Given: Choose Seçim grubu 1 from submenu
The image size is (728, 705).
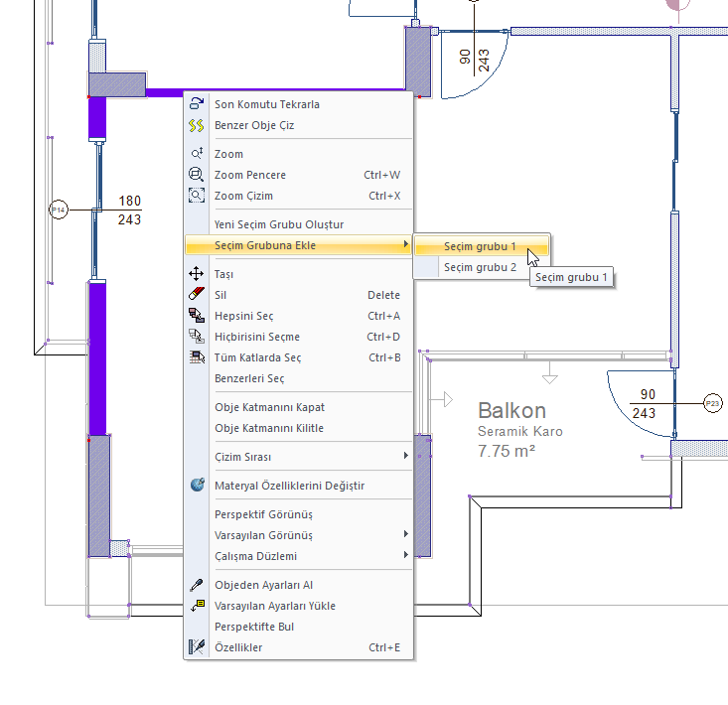Looking at the screenshot, I should pyautogui.click(x=480, y=246).
